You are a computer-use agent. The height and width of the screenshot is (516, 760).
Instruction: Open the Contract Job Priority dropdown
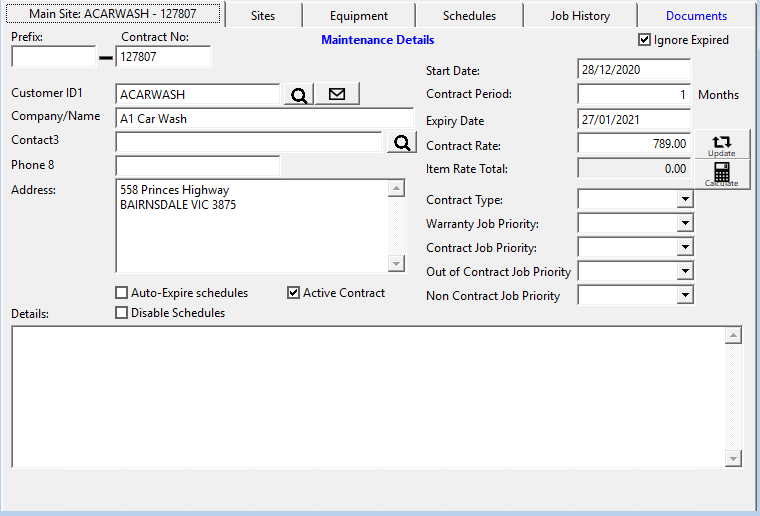pyautogui.click(x=684, y=248)
